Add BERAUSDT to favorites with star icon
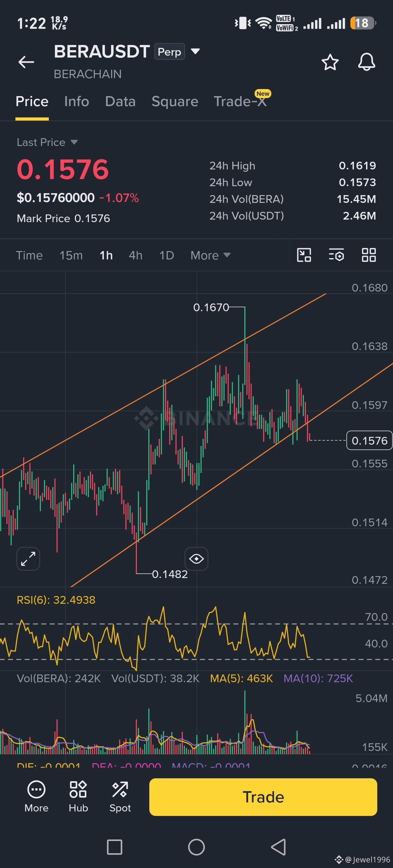 (330, 62)
